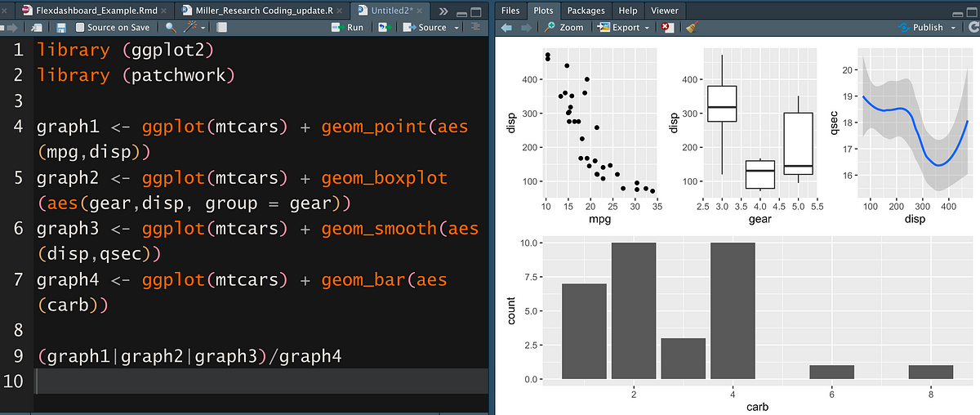Click empty code line 10 in editor
Image resolution: width=980 pixels, height=415 pixels.
pyautogui.click(x=261, y=381)
